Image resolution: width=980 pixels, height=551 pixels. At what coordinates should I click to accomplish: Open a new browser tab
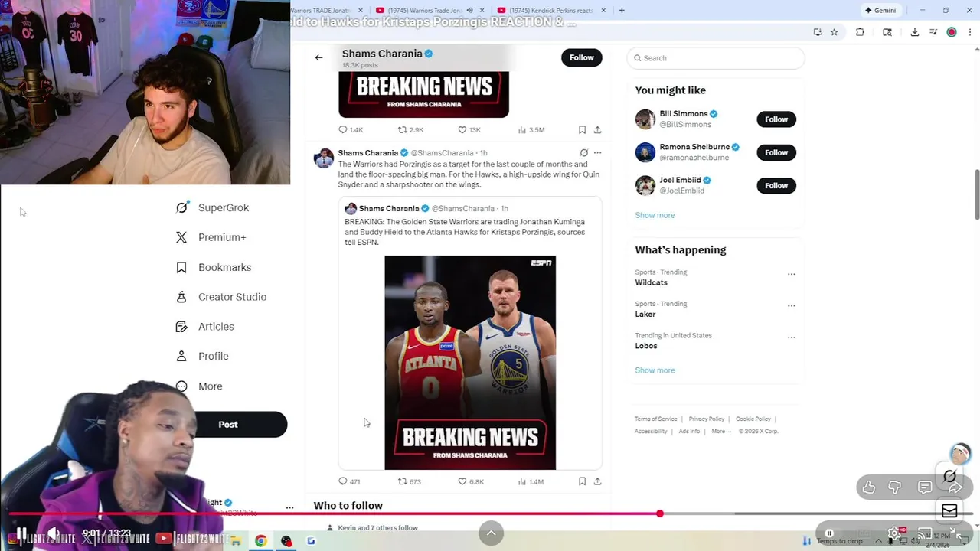pyautogui.click(x=622, y=10)
